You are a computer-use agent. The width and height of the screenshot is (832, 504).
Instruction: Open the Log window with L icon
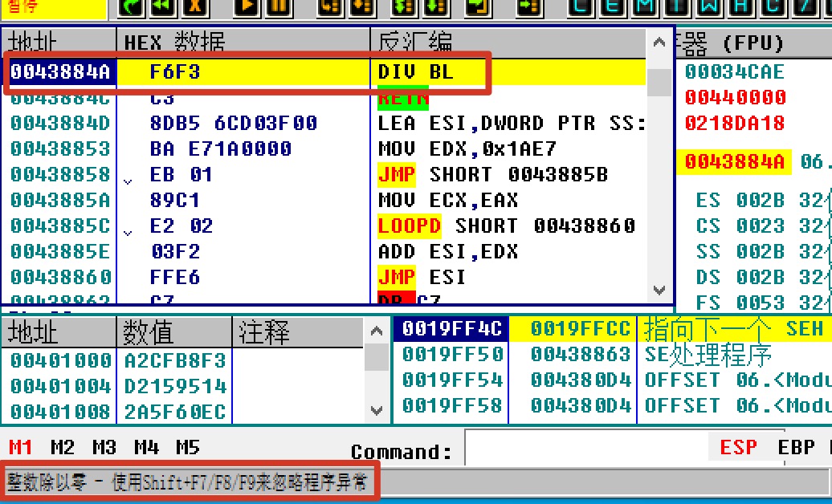click(x=581, y=7)
